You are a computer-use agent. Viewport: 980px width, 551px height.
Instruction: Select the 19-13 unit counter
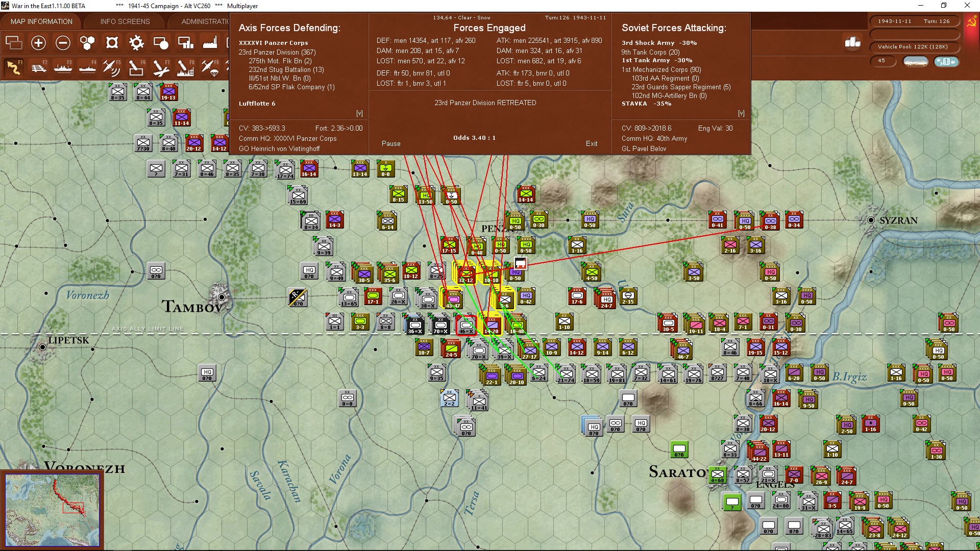168,92
